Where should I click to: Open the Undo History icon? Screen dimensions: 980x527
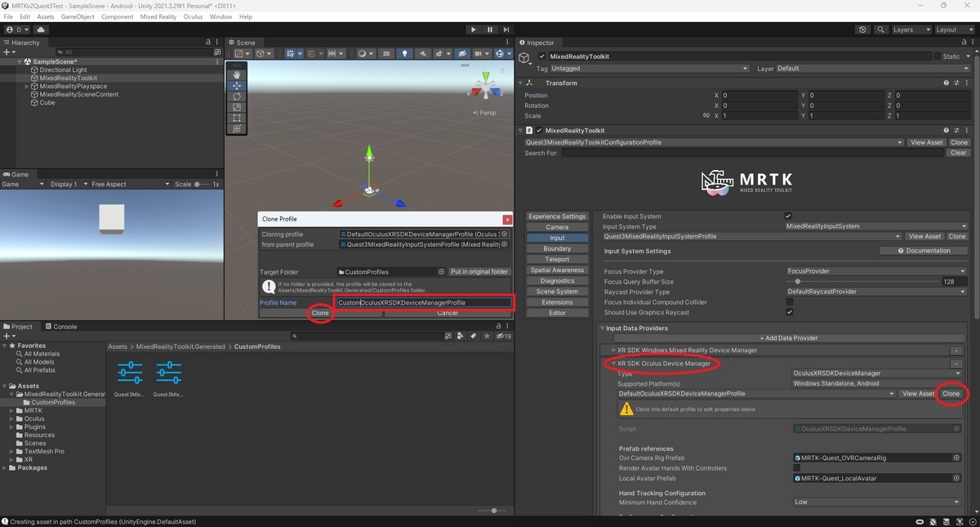(863, 29)
